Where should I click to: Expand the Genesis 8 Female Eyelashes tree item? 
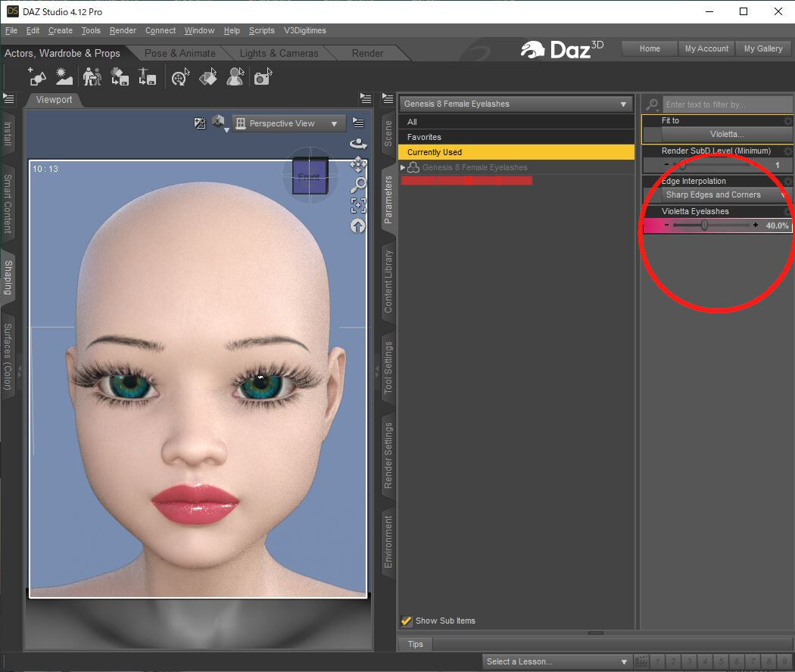(x=403, y=167)
